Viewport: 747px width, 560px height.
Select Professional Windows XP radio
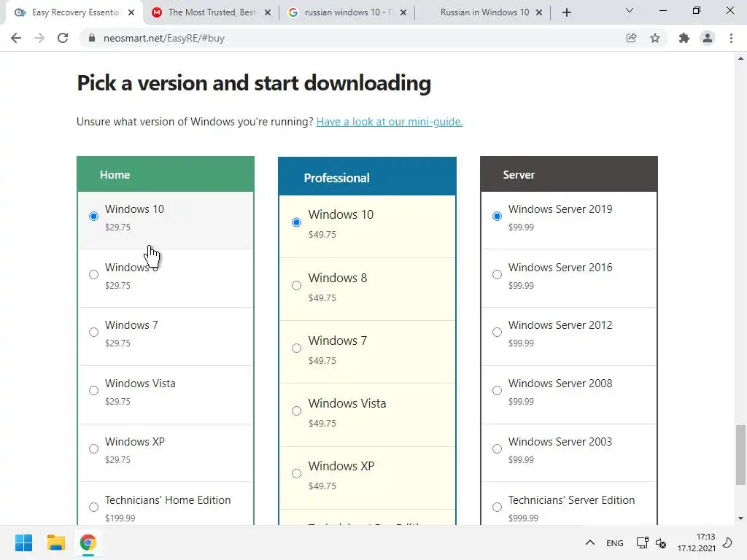click(x=296, y=473)
